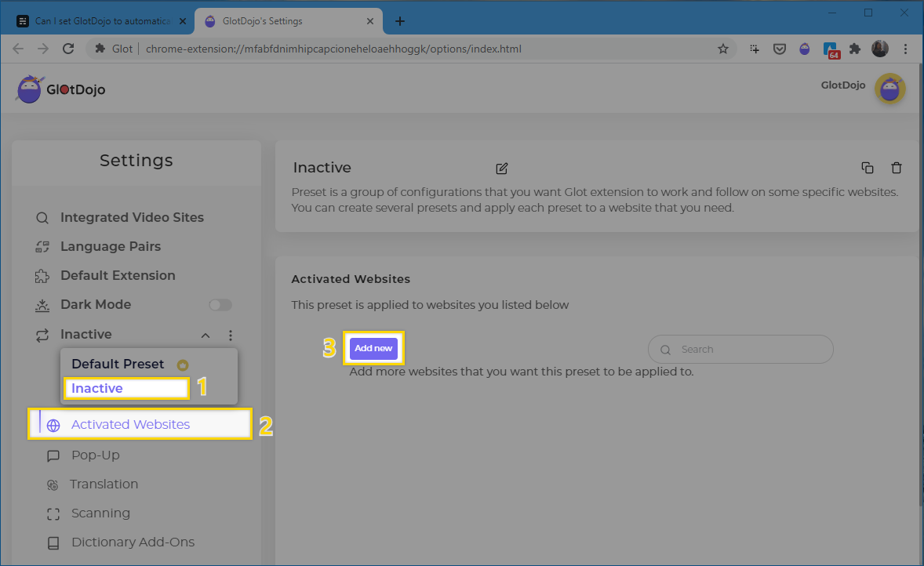Click the GlotDojo account name
The width and height of the screenshot is (924, 566).
(x=843, y=85)
